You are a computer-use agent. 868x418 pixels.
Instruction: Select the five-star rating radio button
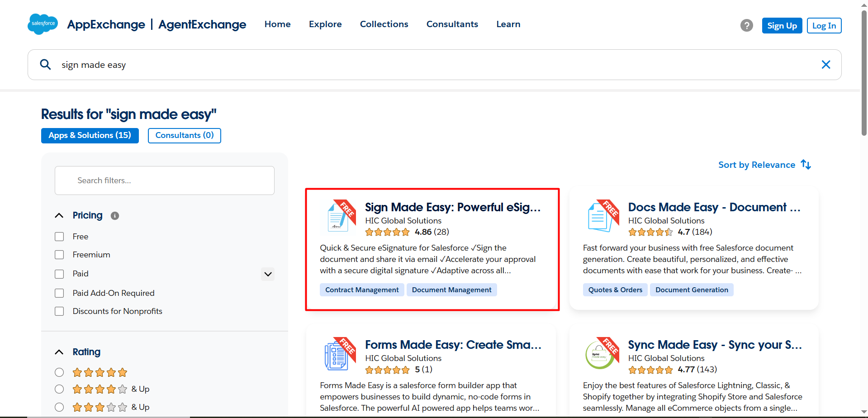tap(59, 372)
